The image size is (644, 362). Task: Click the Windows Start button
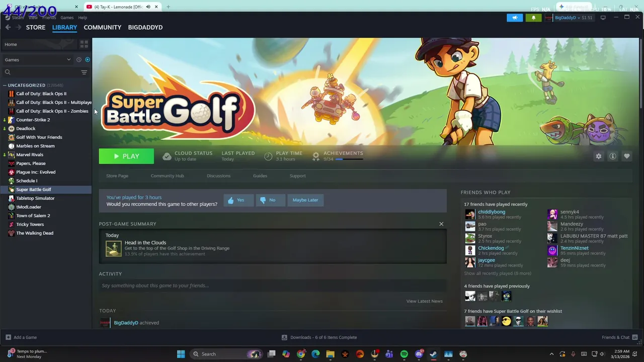pos(181,354)
